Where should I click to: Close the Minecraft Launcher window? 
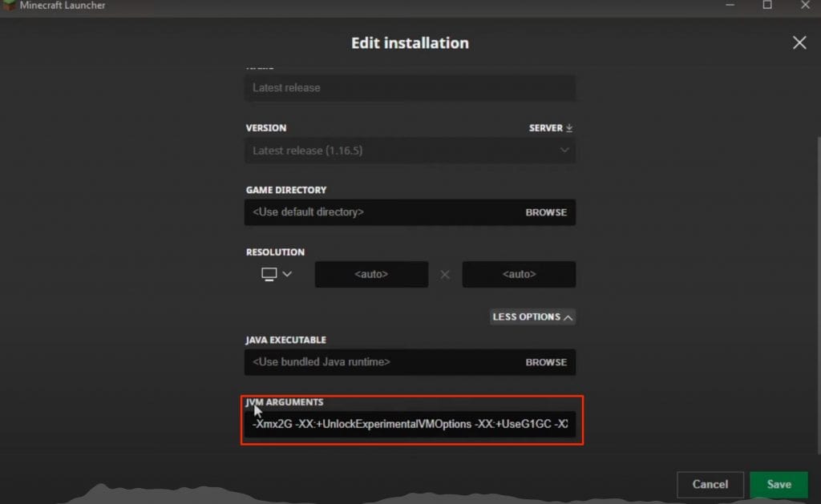click(805, 6)
